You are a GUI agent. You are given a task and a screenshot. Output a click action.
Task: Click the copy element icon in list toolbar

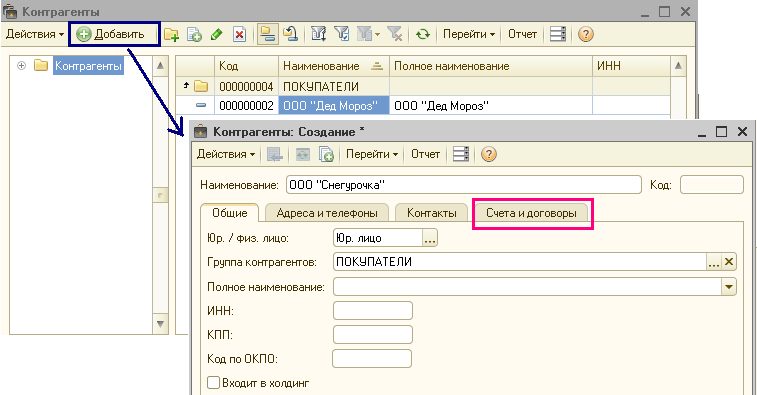tap(194, 34)
